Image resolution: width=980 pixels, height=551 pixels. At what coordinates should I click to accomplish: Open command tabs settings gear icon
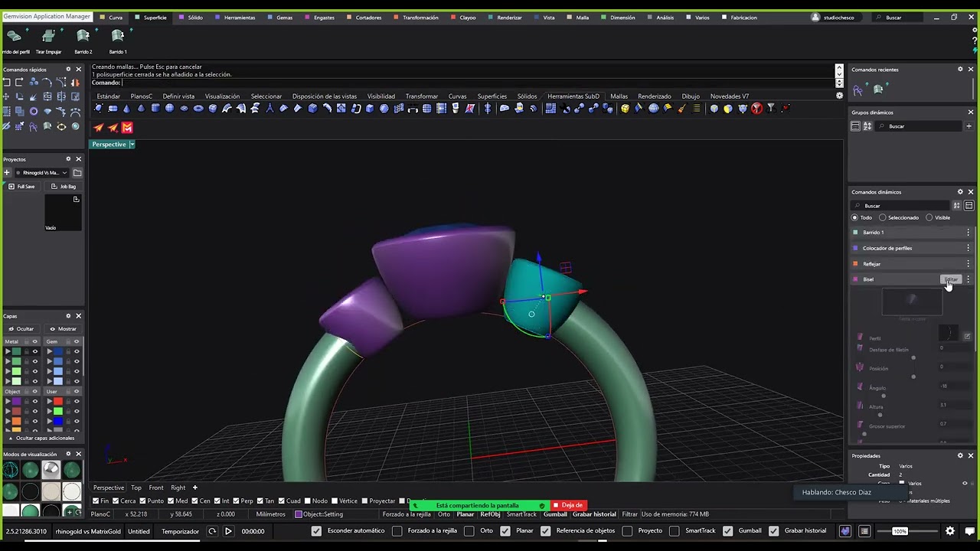click(x=839, y=96)
